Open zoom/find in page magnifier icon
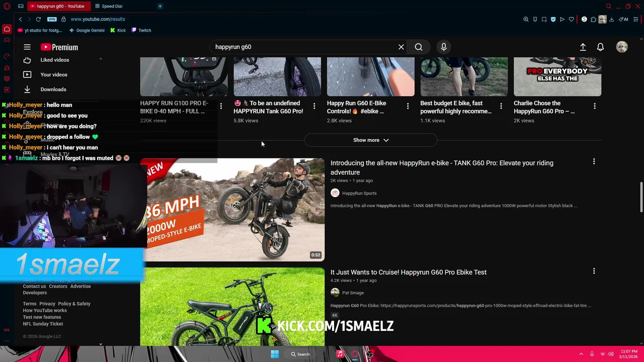Viewport: 644px width, 362px height. (x=526, y=19)
